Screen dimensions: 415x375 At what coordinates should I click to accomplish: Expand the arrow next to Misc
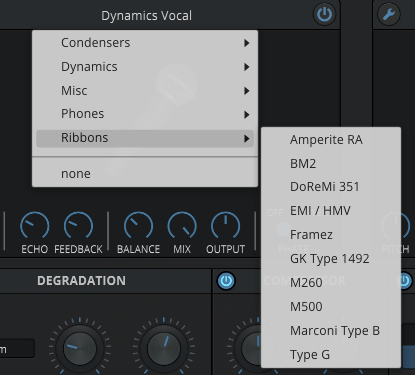tap(246, 91)
